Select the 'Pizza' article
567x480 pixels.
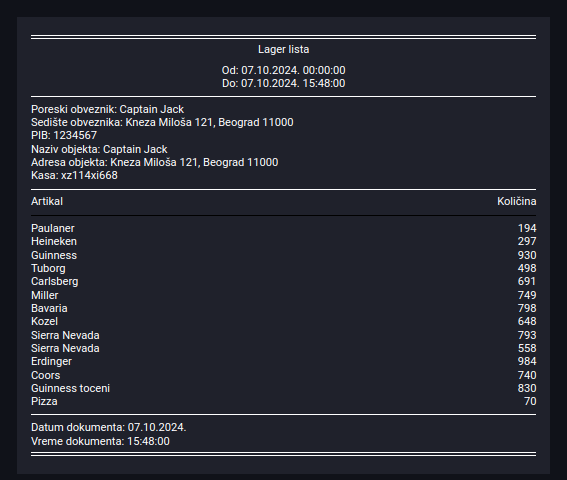tap(44, 401)
